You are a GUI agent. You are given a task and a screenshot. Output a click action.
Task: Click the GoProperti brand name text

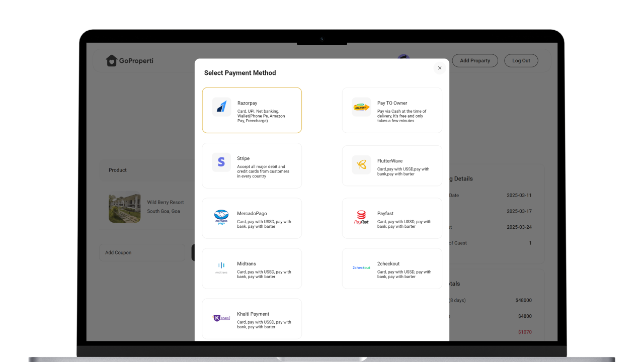[x=136, y=61]
